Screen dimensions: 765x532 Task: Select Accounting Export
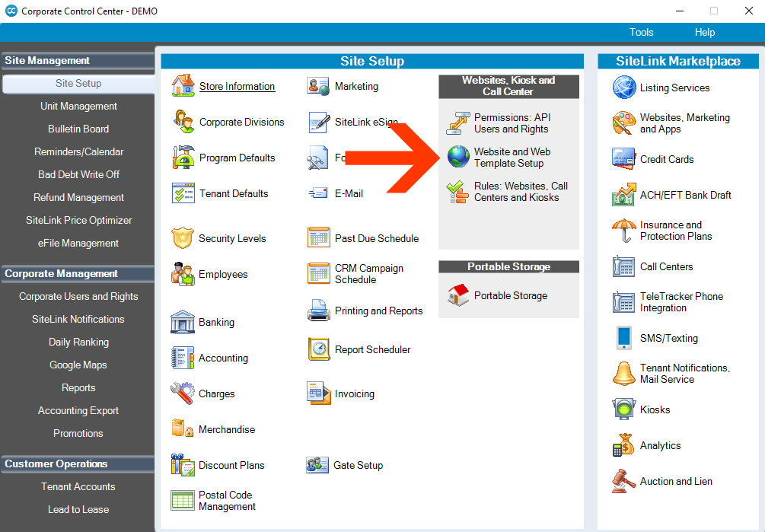click(x=78, y=410)
